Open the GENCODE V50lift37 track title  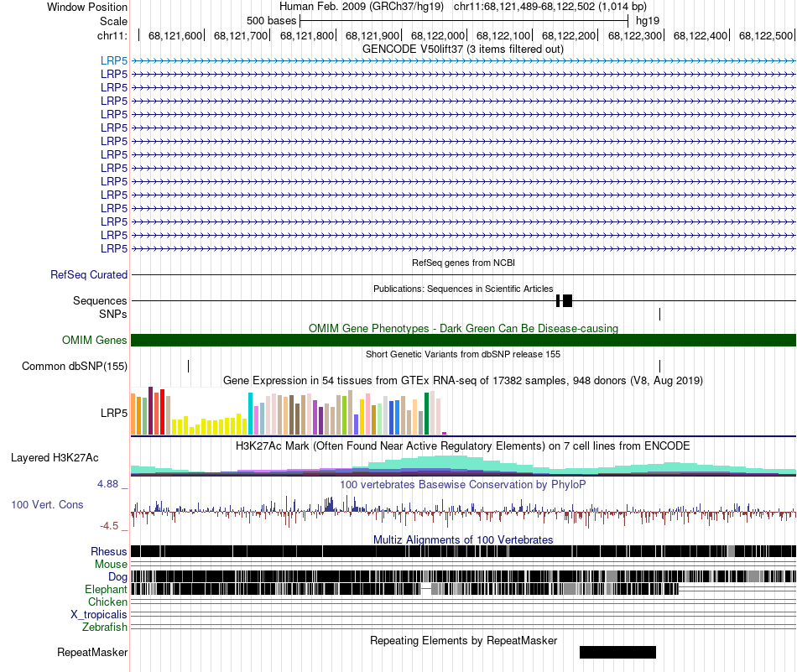point(463,49)
